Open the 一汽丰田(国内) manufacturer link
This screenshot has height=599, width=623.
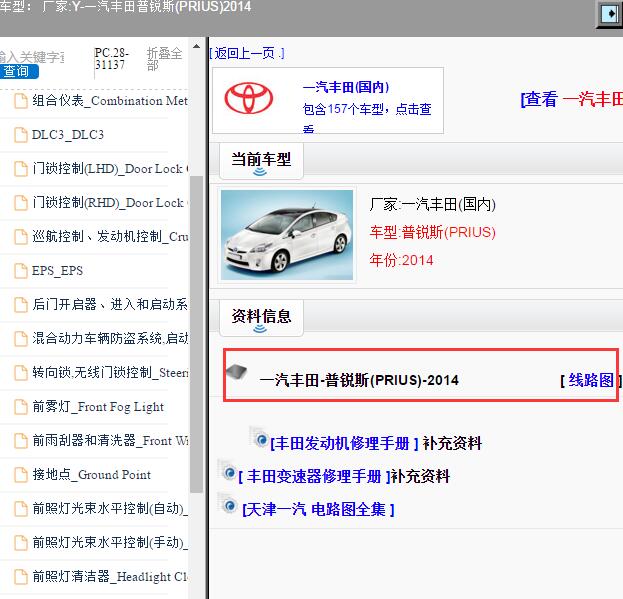coord(346,87)
